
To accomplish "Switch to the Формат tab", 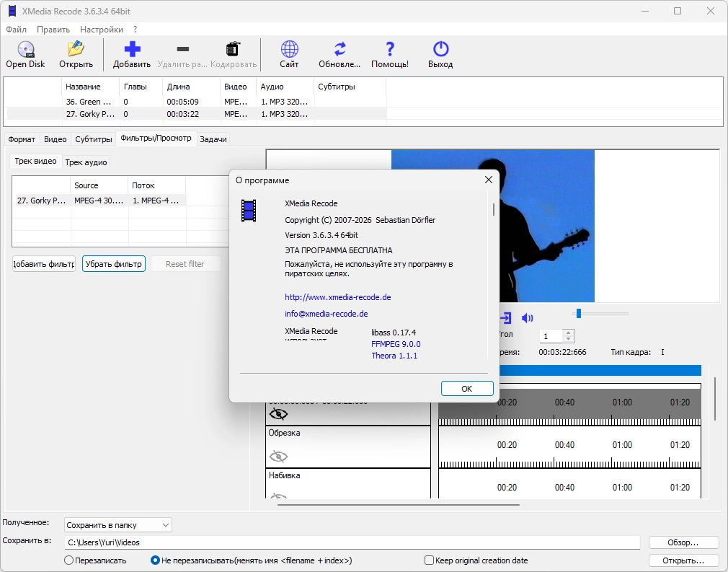I will (x=22, y=139).
